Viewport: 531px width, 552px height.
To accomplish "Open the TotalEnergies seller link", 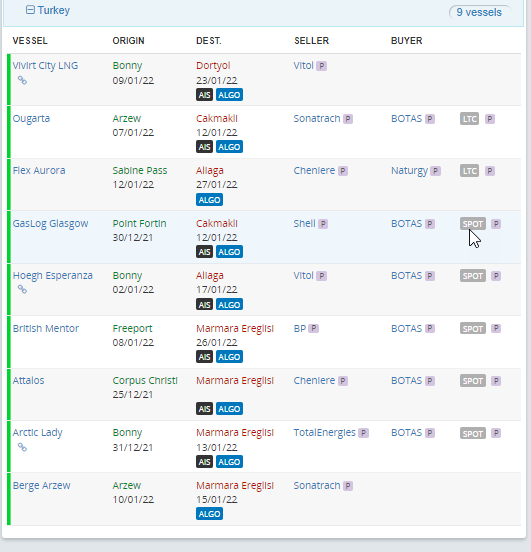I will point(325,433).
